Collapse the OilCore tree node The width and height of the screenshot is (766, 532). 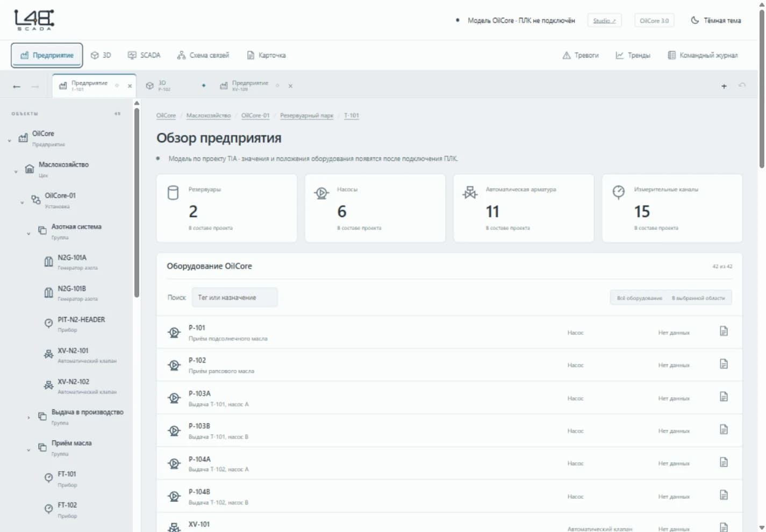point(9,141)
